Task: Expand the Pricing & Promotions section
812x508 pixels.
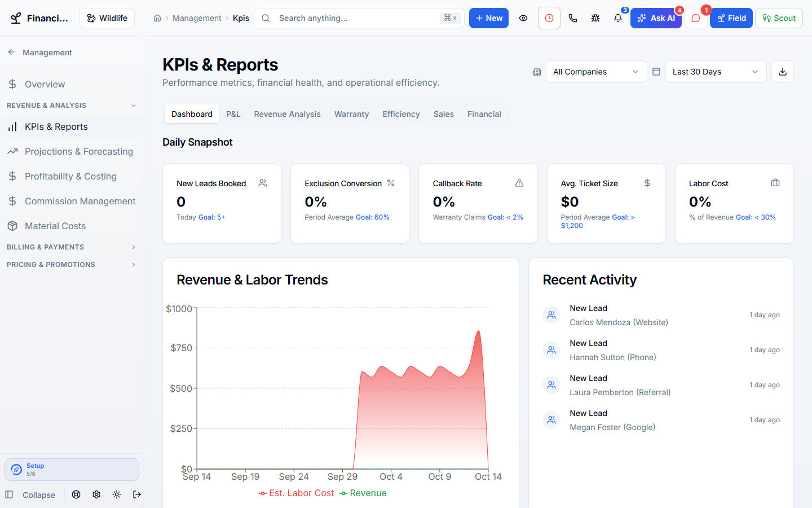Action: click(72, 265)
